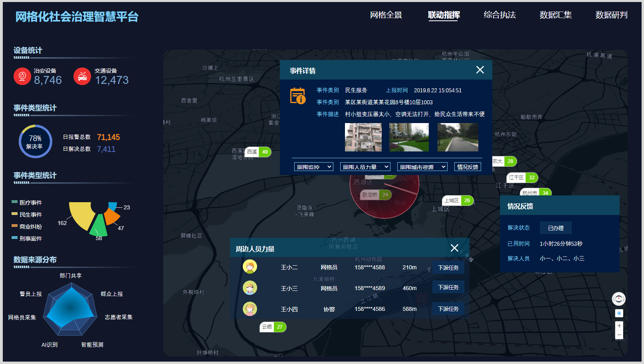Click the AI识别 radar label
644x364 pixels.
coord(50,345)
